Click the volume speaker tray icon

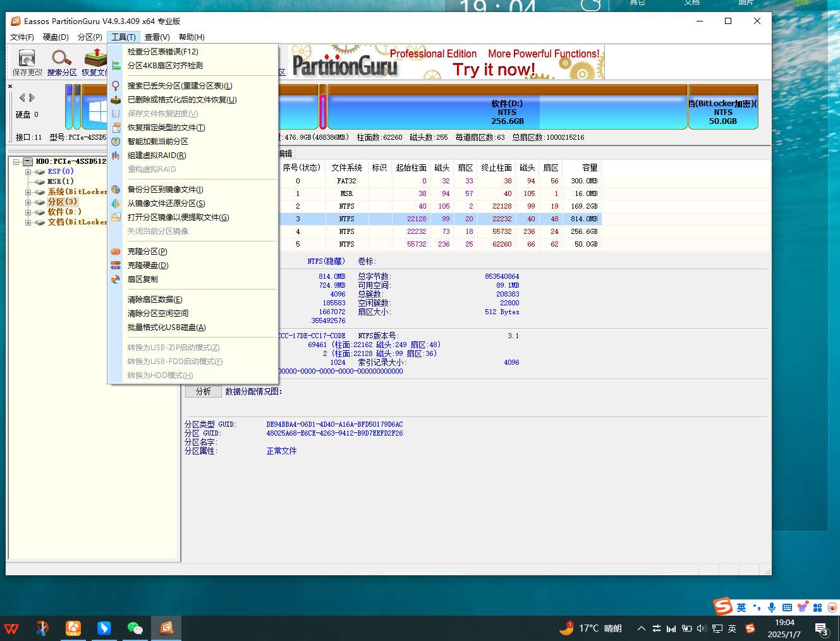click(x=702, y=628)
